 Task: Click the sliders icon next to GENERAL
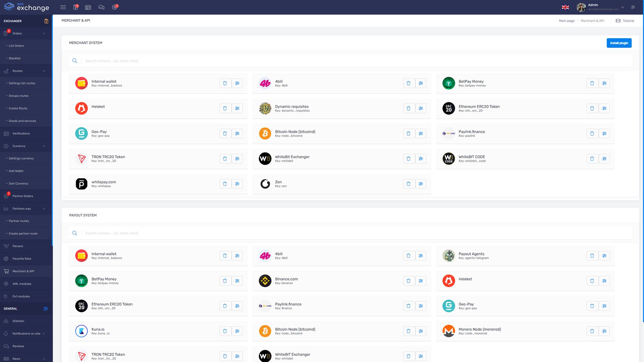[46, 309]
